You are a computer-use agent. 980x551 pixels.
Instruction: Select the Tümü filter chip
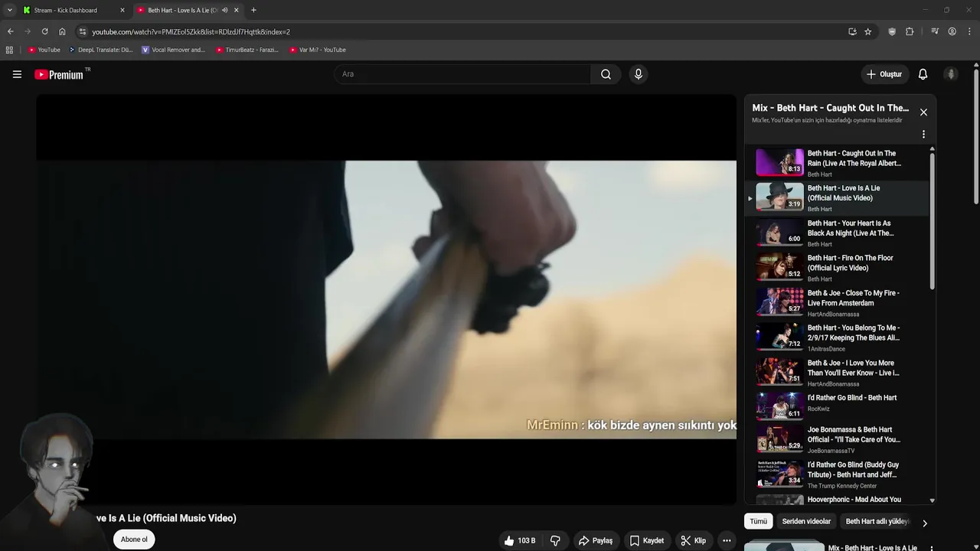tap(758, 521)
